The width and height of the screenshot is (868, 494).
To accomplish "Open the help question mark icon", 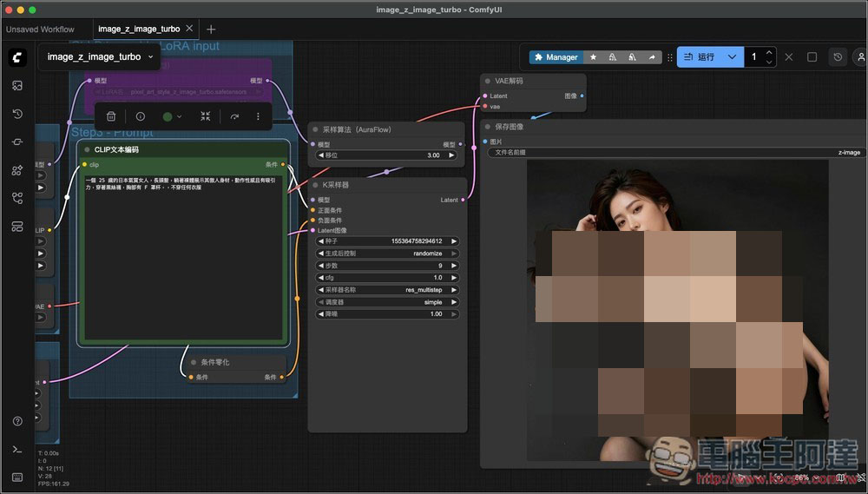I will click(17, 421).
